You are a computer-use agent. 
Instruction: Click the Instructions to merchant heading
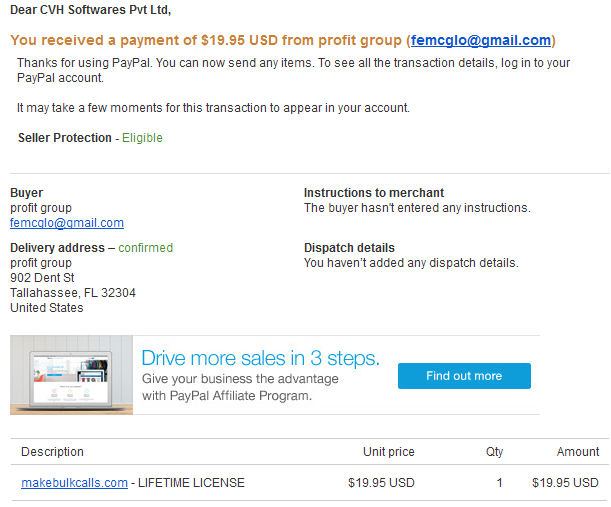(373, 193)
